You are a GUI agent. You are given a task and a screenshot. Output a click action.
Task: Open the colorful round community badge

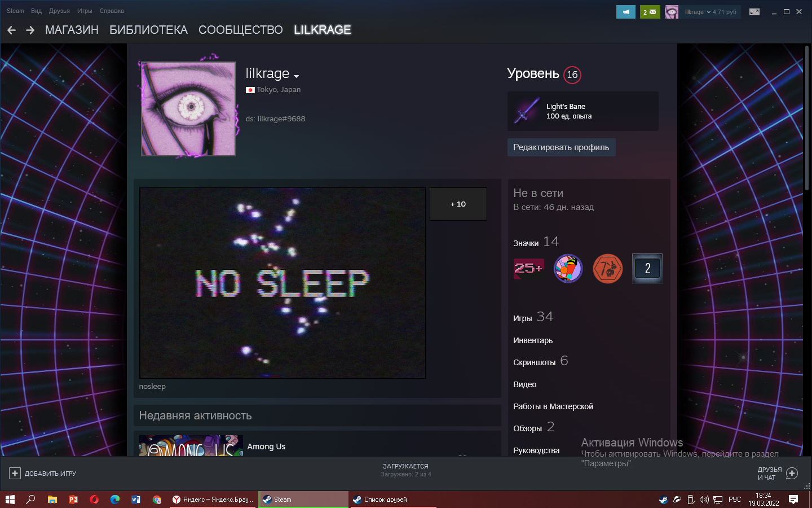[x=568, y=269]
